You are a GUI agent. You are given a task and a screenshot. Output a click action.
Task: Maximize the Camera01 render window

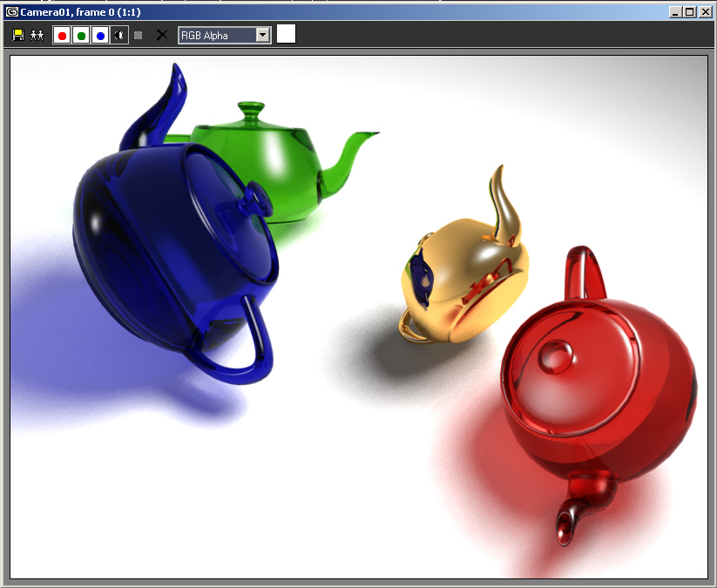pos(690,12)
